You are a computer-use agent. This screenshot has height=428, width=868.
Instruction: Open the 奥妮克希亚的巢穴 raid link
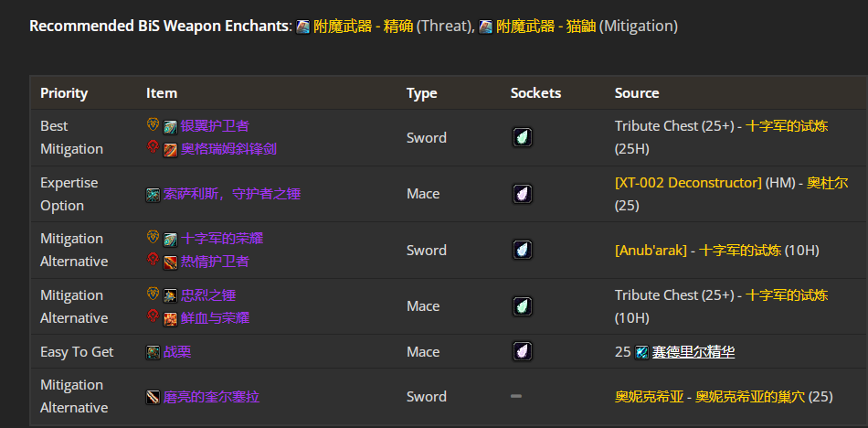750,397
